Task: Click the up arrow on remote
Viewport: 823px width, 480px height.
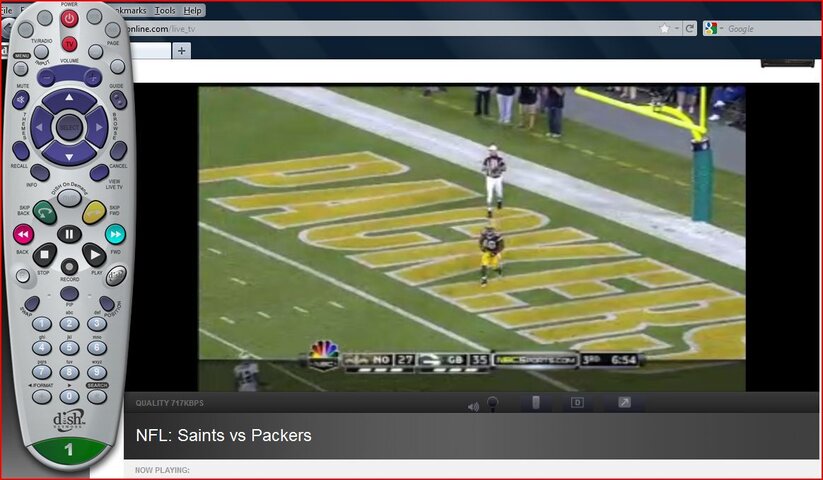Action: click(69, 98)
